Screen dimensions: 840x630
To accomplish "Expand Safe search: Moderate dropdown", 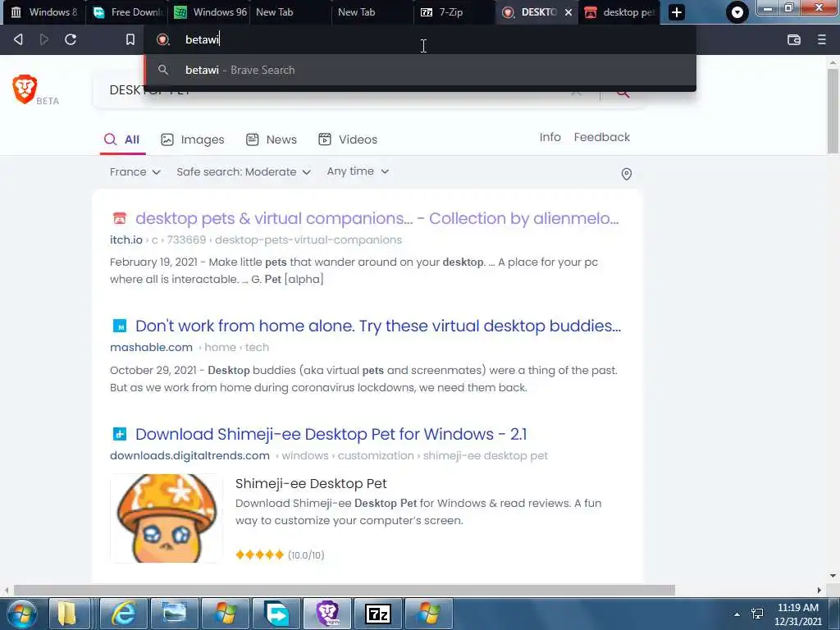I will click(x=244, y=172).
